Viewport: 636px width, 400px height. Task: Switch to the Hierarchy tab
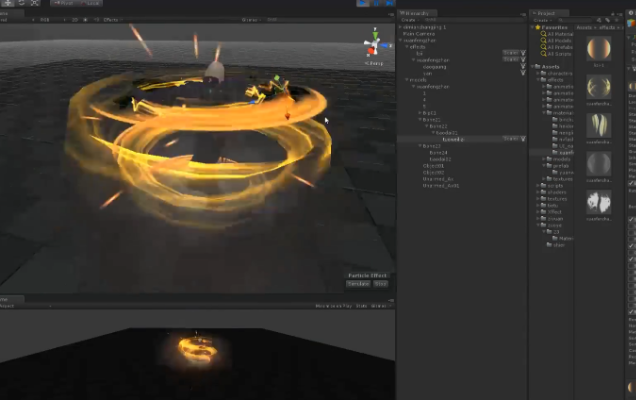[418, 13]
